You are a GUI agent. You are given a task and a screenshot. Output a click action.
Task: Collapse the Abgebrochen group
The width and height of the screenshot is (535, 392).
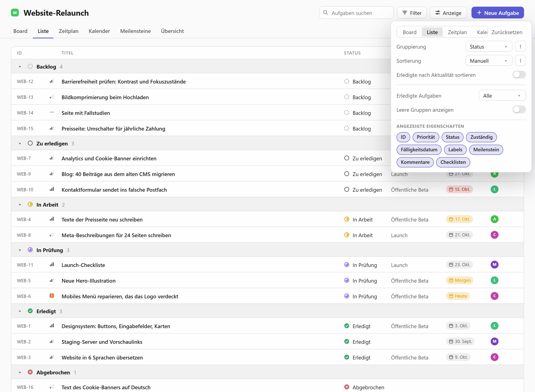(x=20, y=373)
